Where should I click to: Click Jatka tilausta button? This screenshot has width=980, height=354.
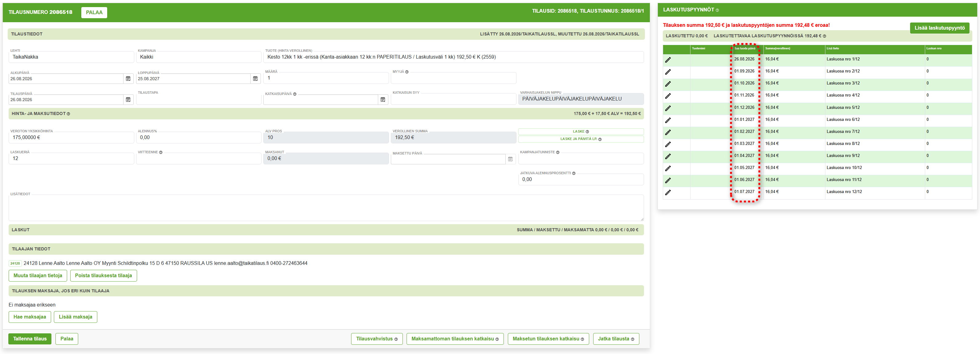point(616,339)
